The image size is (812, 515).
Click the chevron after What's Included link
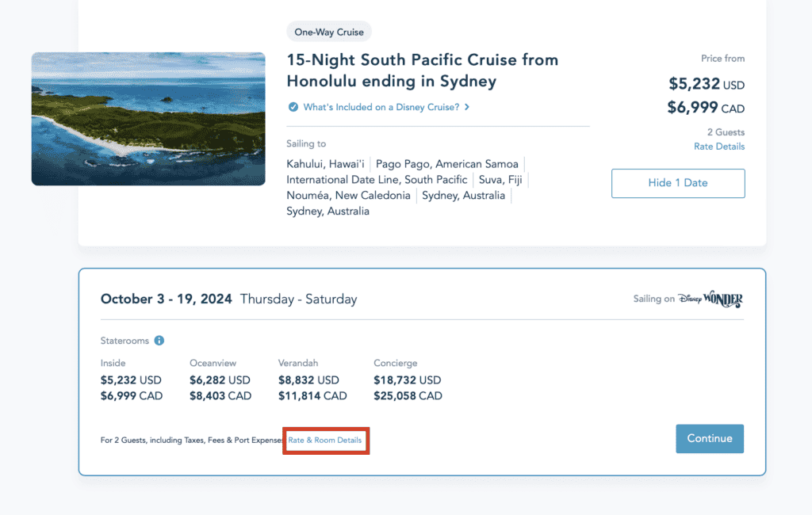coord(467,107)
